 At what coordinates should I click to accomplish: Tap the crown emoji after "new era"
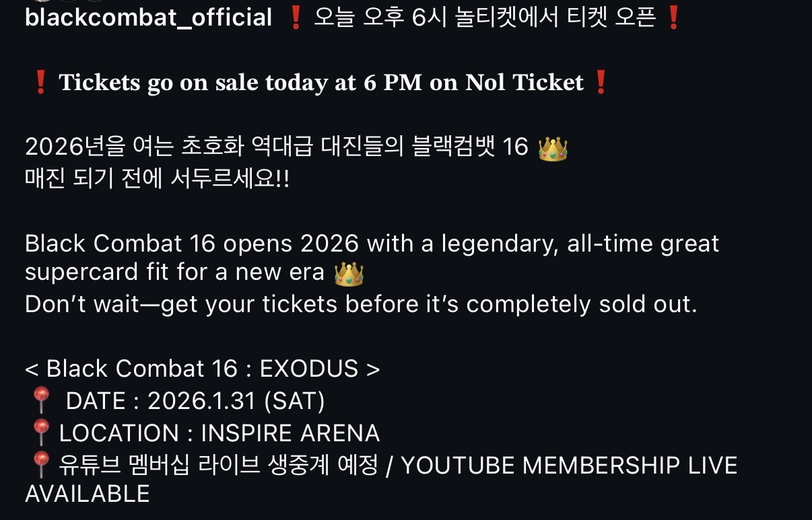(x=349, y=274)
